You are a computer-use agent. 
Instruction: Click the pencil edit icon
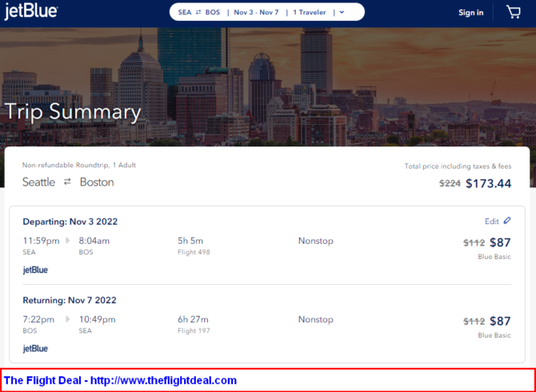[507, 221]
